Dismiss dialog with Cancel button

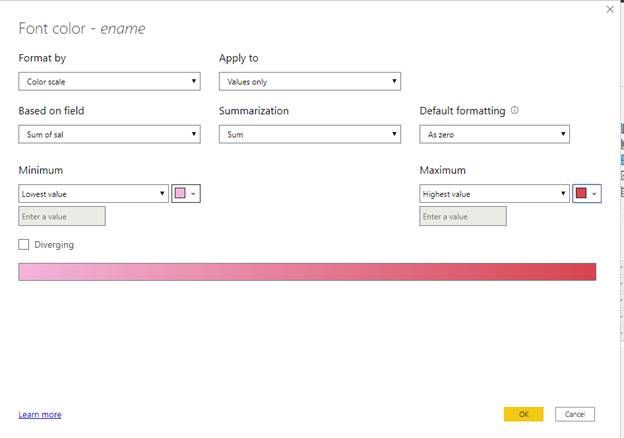pos(575,414)
